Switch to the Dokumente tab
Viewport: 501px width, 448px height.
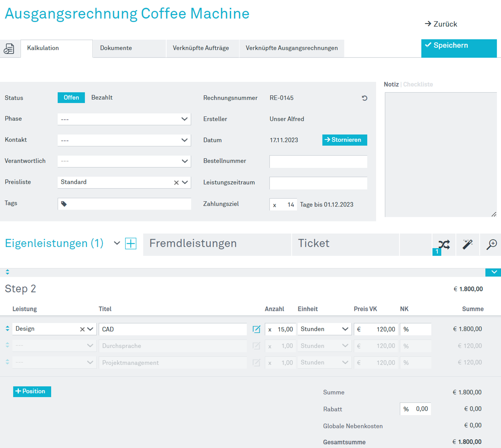116,48
